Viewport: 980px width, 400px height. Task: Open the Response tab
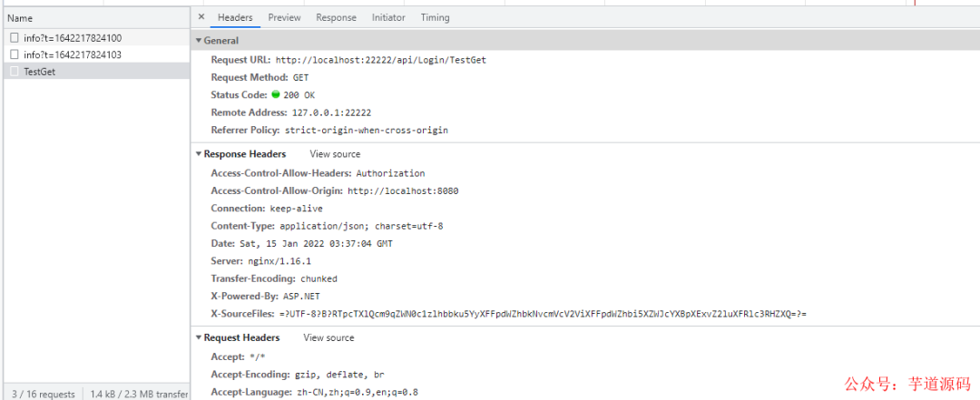[337, 17]
